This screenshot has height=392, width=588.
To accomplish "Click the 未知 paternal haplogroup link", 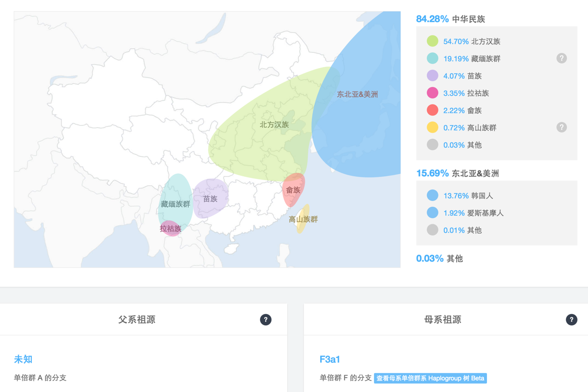I will click(x=23, y=359).
